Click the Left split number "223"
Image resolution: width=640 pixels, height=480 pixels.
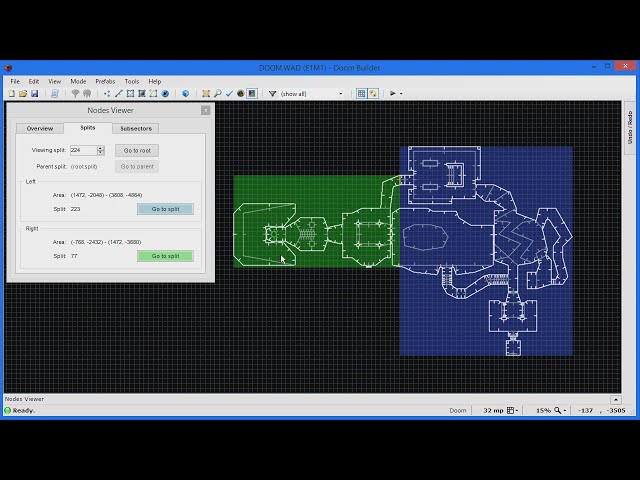coord(75,209)
